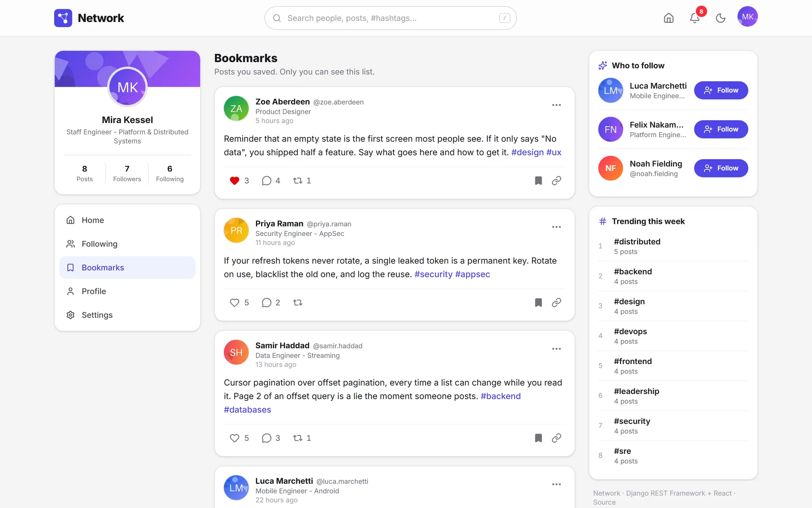
Task: Focus the search people, posts field
Action: 390,18
